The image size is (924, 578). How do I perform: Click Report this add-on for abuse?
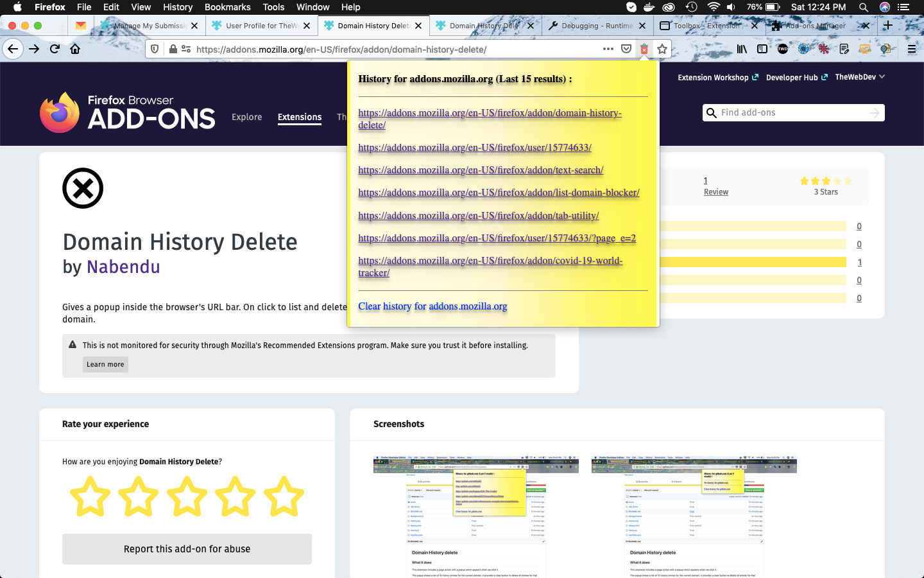187,549
